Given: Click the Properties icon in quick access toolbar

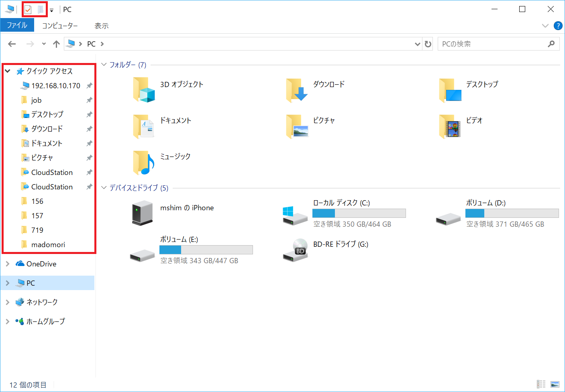Looking at the screenshot, I should pos(28,9).
